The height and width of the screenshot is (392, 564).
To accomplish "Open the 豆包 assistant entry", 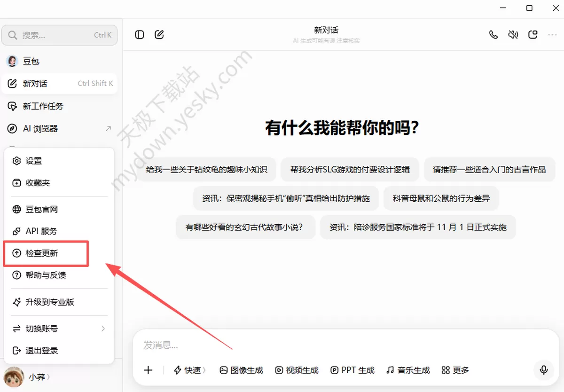I will [x=59, y=61].
